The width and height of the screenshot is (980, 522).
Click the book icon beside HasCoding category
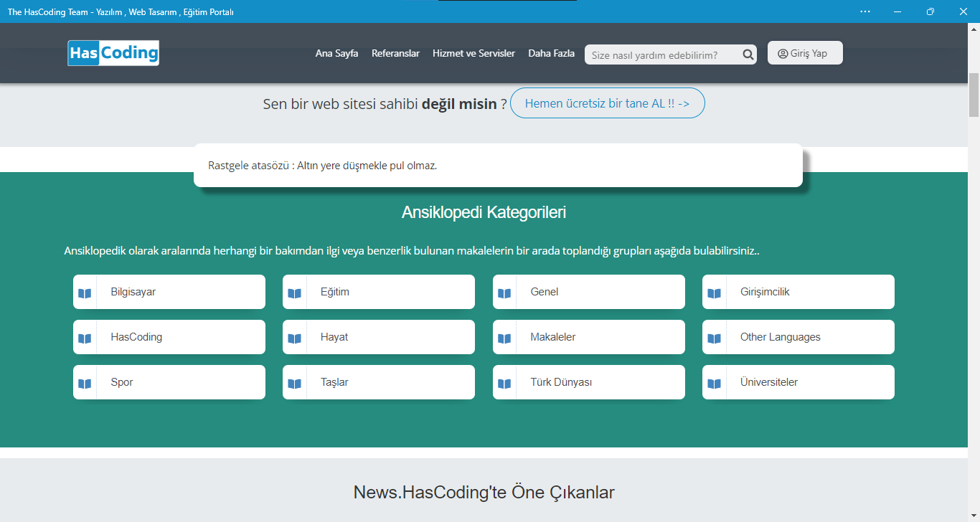coord(85,338)
